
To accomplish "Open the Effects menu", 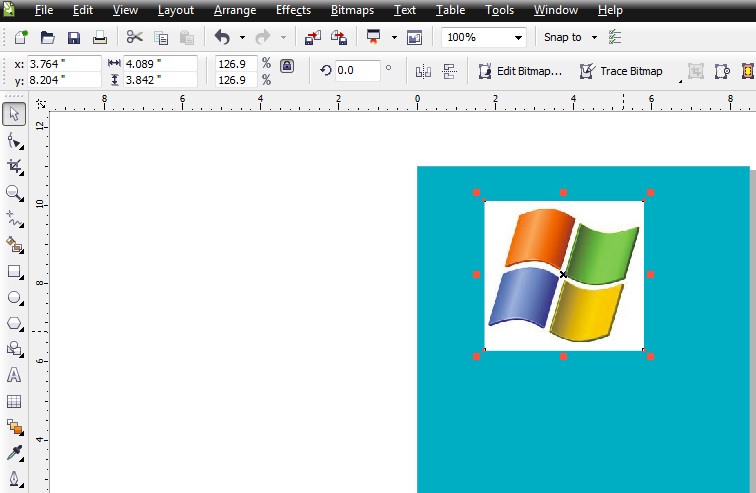I will (293, 10).
